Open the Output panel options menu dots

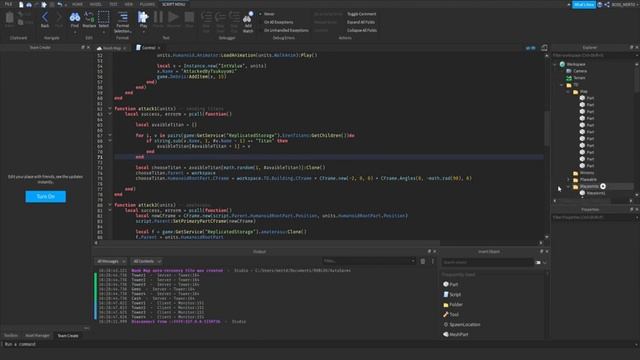[x=433, y=261]
